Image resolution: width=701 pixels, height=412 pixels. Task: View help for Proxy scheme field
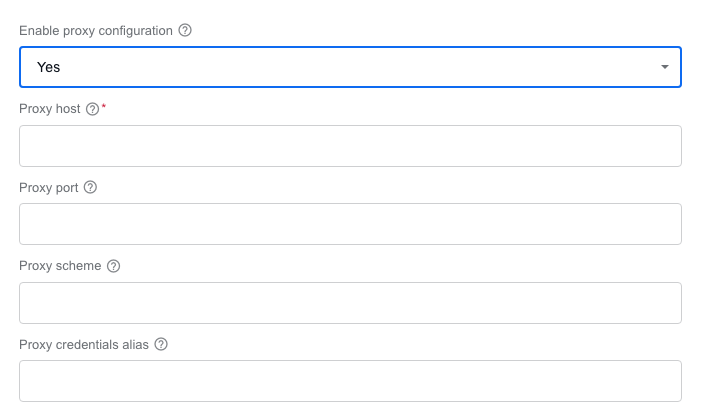(114, 266)
